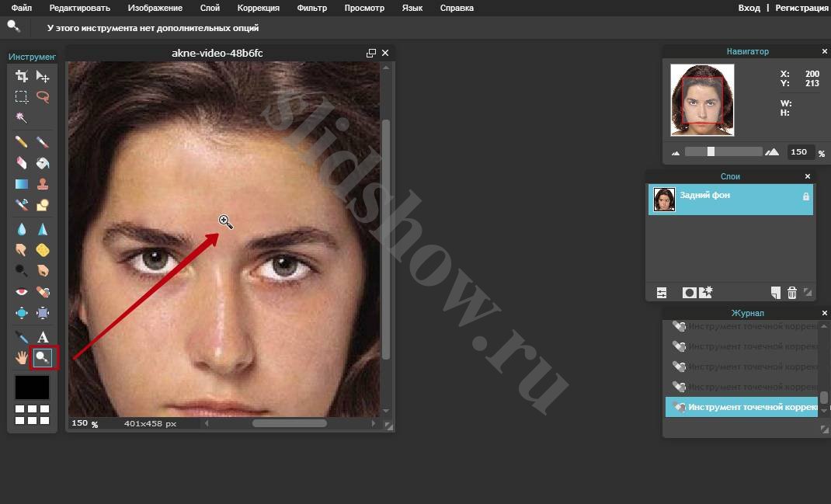Image resolution: width=831 pixels, height=504 pixels.
Task: Select the Eraser tool
Action: tap(21, 163)
